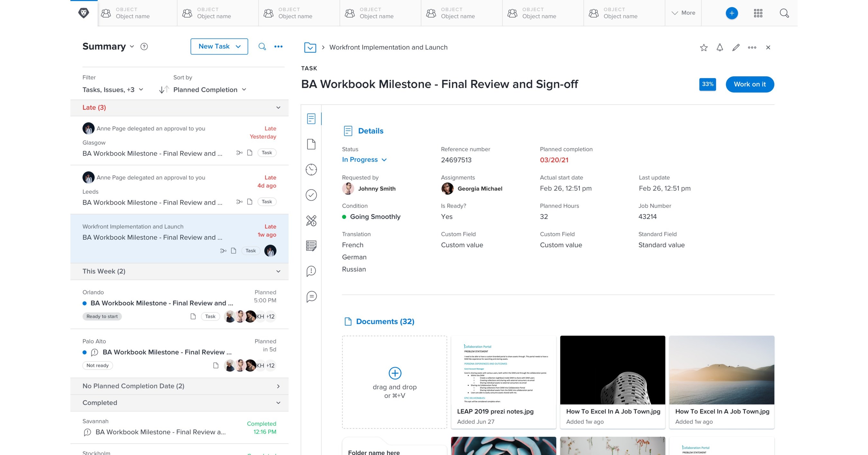The image size is (868, 455).
Task: Change In Progress status dropdown
Action: point(365,160)
